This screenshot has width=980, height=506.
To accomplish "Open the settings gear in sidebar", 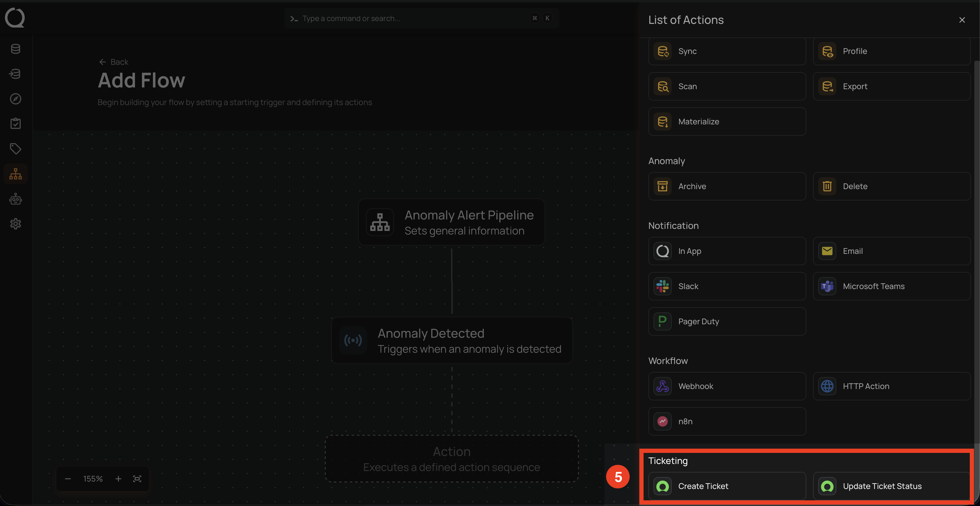I will [16, 224].
